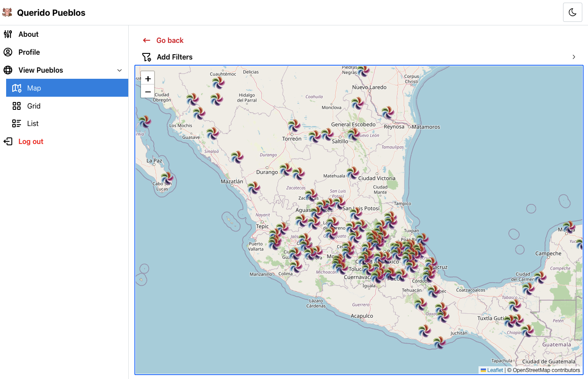Image resolution: width=588 pixels, height=379 pixels.
Task: Expand the back arrow next to Go back
Action: coord(146,40)
